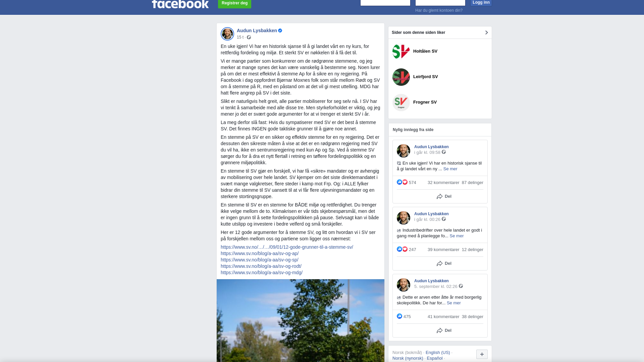The width and height of the screenshot is (644, 362).
Task: Click the public globe icon beside 15 t
Action: pyautogui.click(x=249, y=37)
